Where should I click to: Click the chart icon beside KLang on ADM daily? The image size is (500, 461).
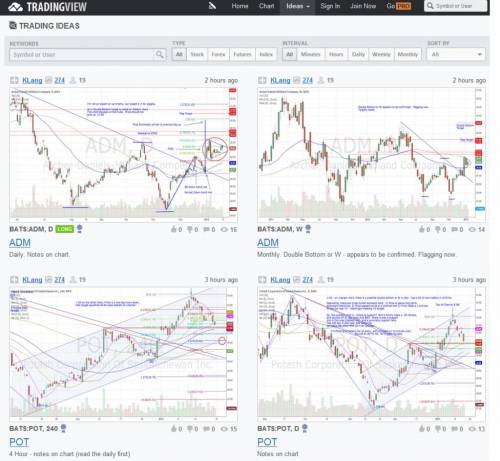click(49, 80)
